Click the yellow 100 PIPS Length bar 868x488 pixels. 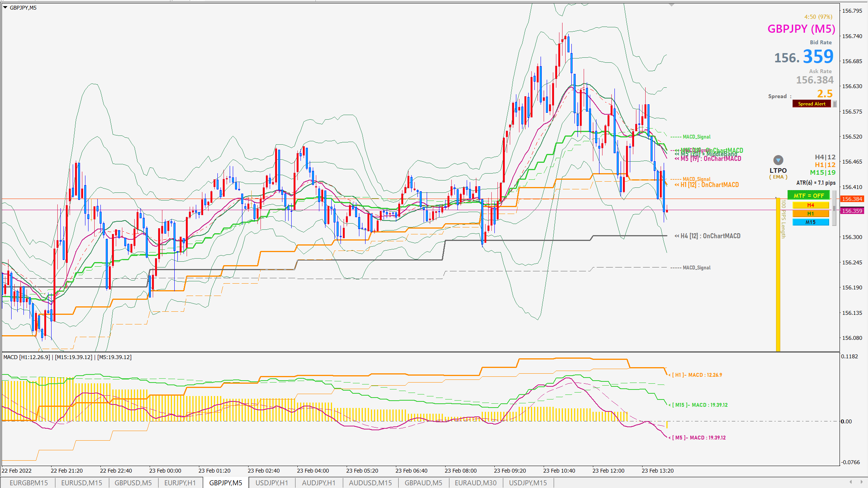coord(778,274)
